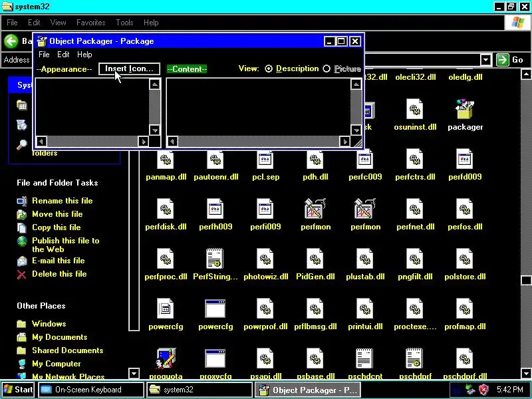This screenshot has width=532, height=399.
Task: Open the packager icon in system32
Action: (x=465, y=108)
